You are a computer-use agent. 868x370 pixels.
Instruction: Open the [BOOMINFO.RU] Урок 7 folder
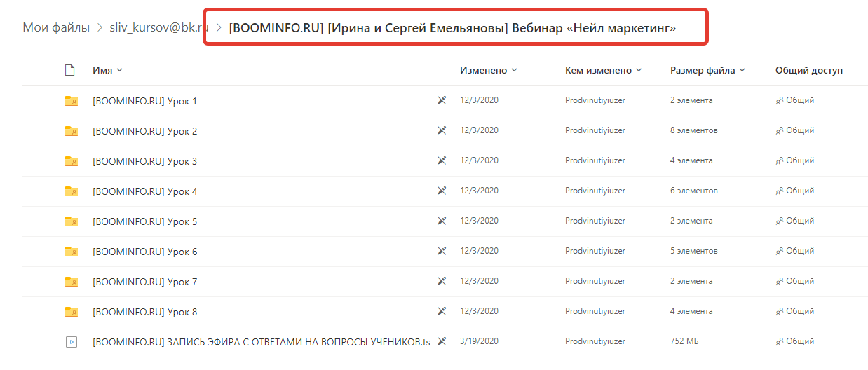pyautogui.click(x=145, y=282)
